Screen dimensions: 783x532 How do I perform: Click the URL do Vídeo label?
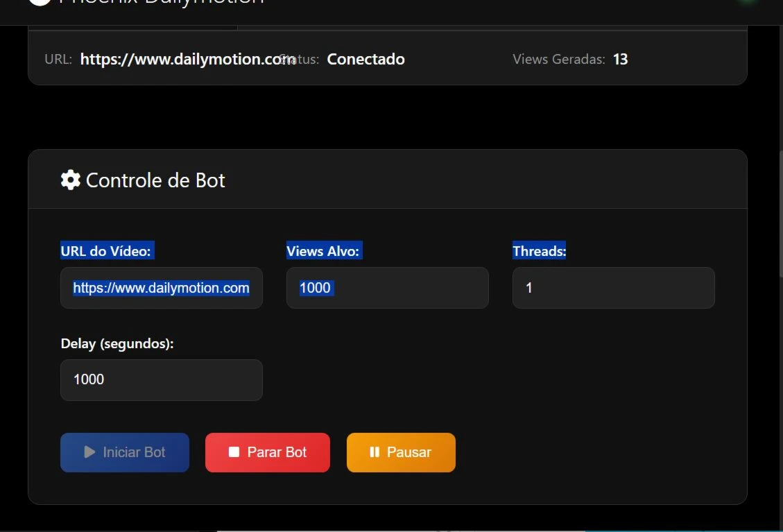[x=106, y=251]
